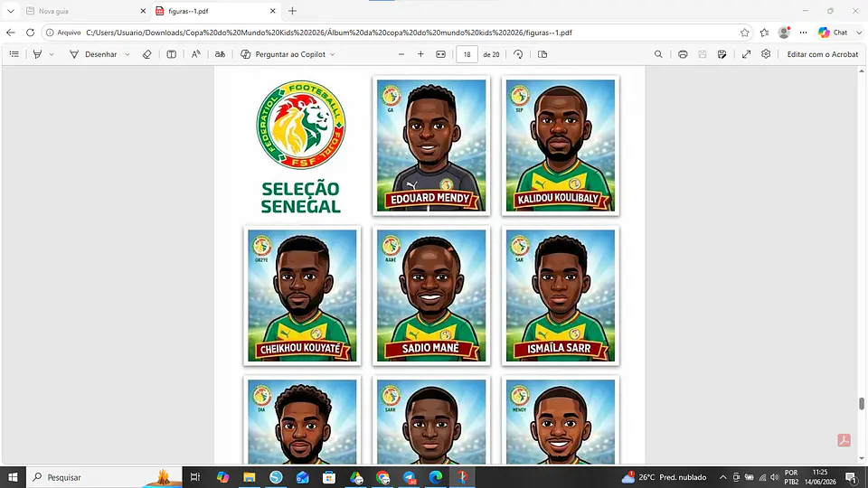
Task: Show hidden system tray icons
Action: tap(722, 477)
